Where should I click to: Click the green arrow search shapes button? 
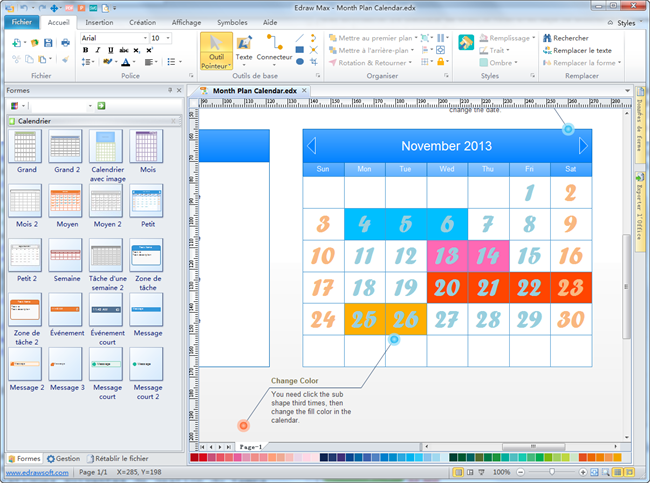[x=101, y=106]
